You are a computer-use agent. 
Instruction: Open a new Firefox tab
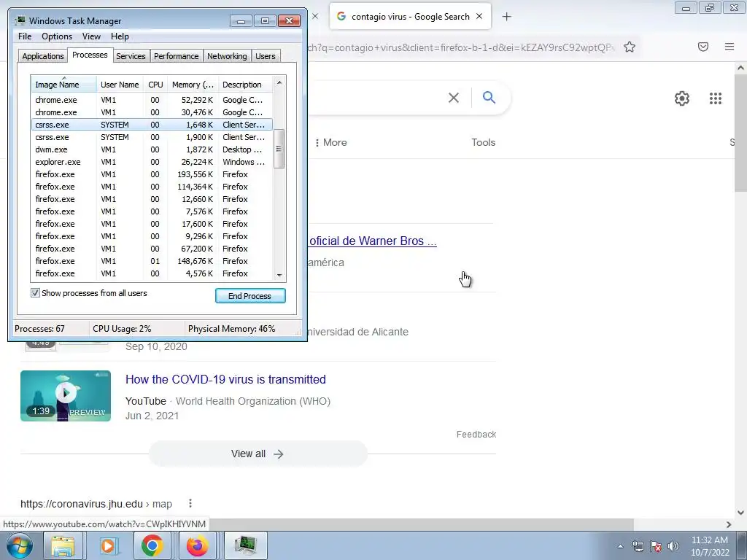click(506, 17)
